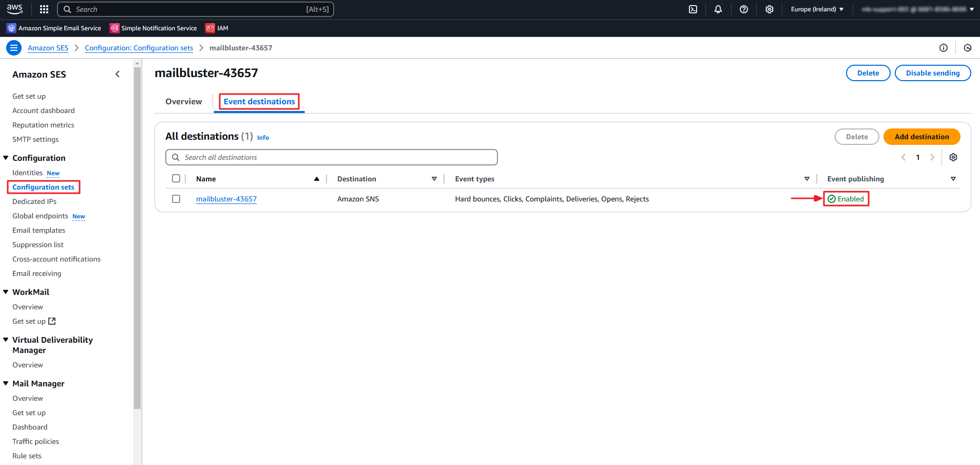Open the AWS services grid menu
This screenshot has width=980, height=465.
click(44, 9)
